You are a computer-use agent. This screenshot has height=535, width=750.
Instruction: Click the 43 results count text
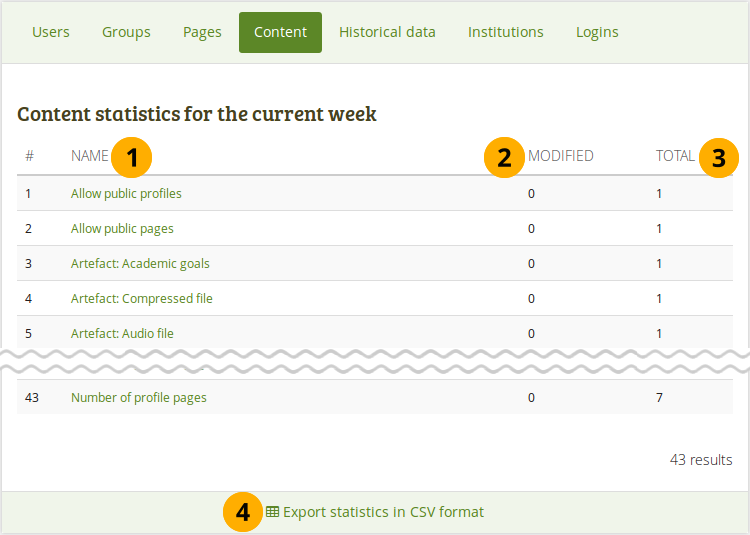coord(700,460)
